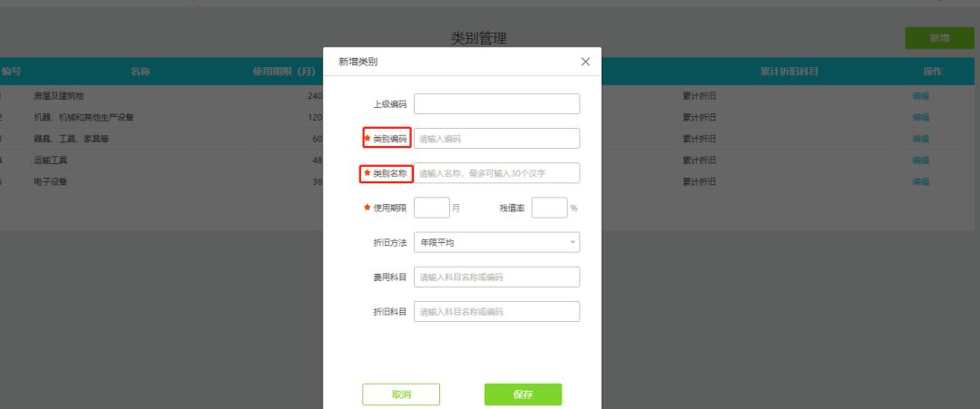
Task: Click the 使用期限 months field
Action: click(x=431, y=208)
